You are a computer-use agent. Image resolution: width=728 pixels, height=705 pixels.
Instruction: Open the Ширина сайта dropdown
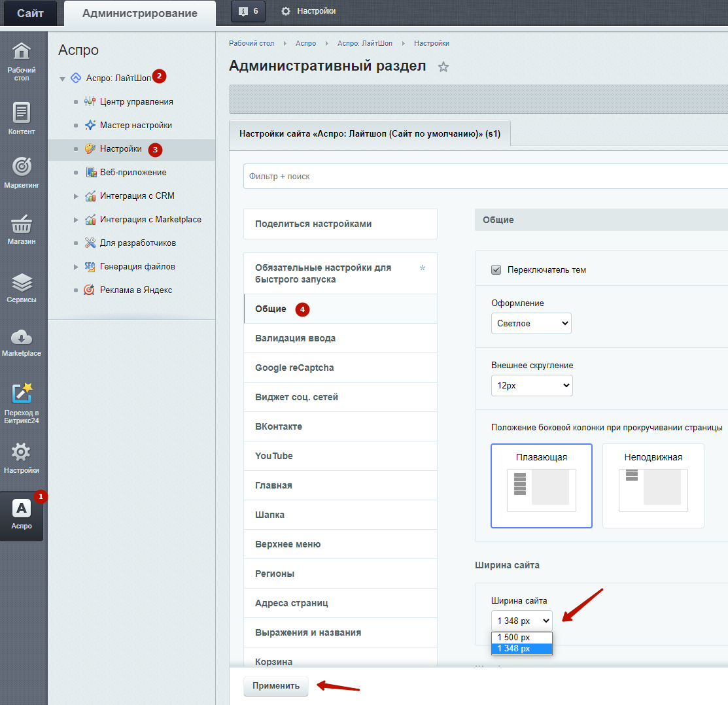[x=522, y=621]
